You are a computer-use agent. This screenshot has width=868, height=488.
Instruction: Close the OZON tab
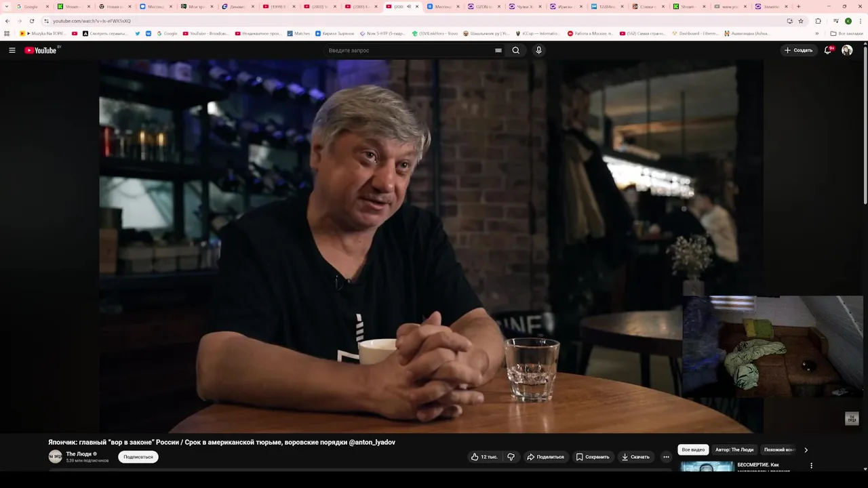(x=499, y=7)
